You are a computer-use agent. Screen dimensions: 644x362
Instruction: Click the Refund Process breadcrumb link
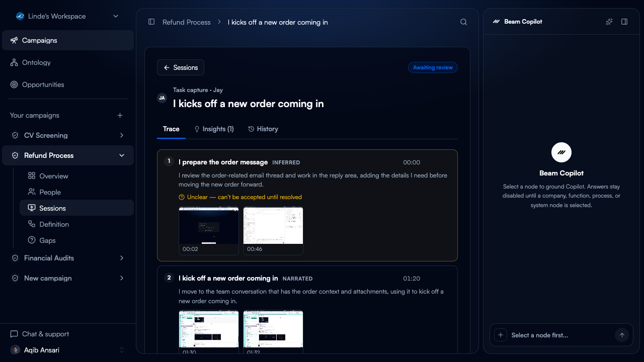(x=186, y=22)
